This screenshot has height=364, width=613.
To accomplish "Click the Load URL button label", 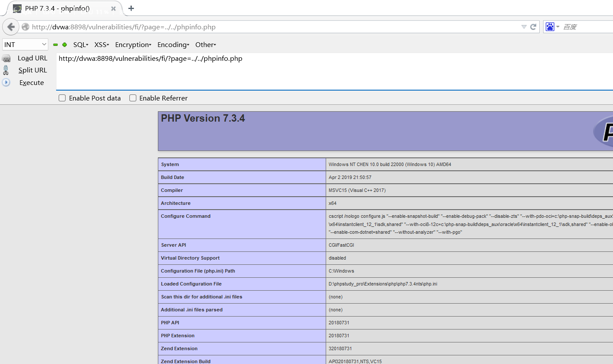I will point(32,58).
